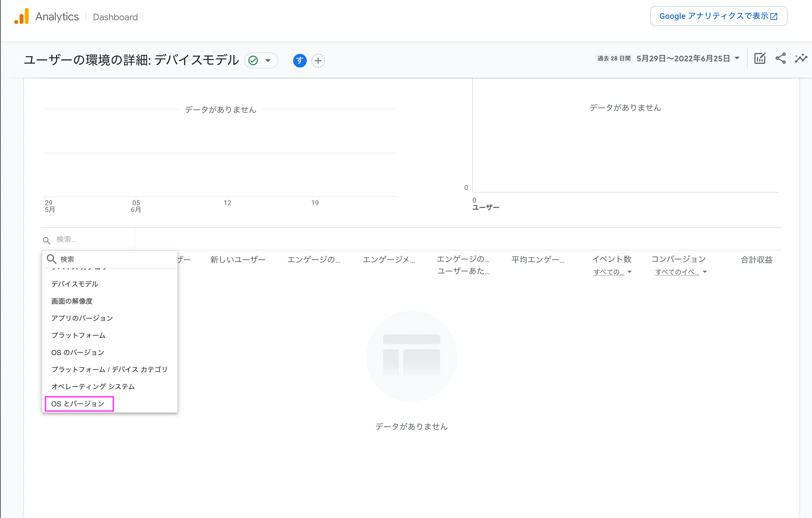Screen dimensions: 812x518
Task: Click the green check status icon
Action: [x=253, y=61]
